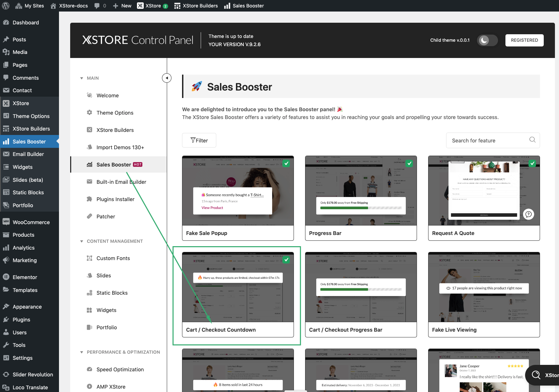Click the Products icon in sidebar

coord(6,235)
